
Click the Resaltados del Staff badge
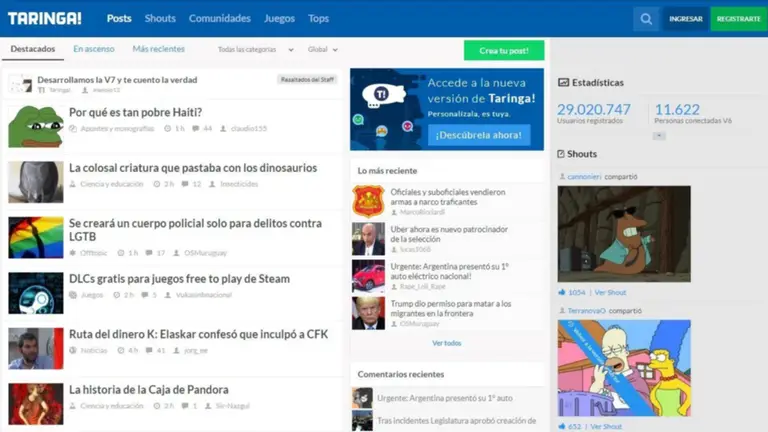click(x=307, y=79)
